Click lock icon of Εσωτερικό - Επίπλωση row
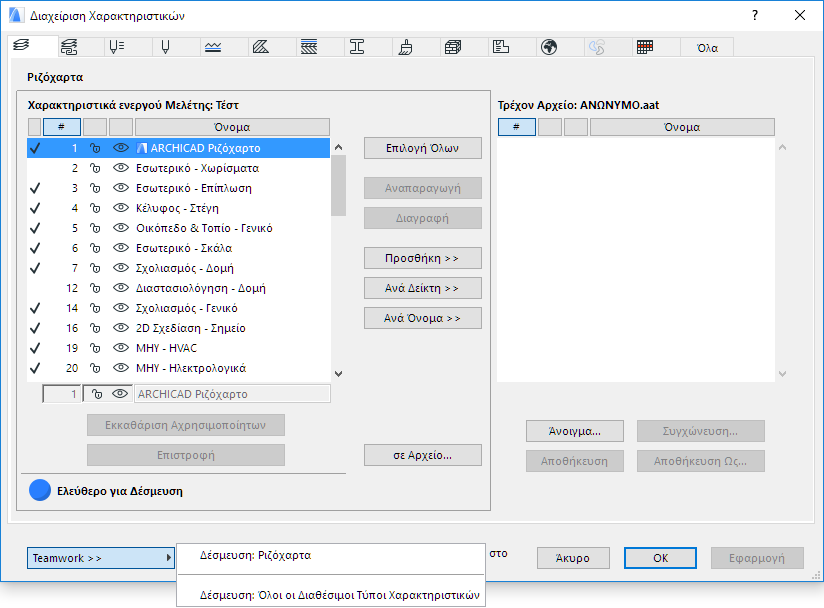Viewport: 824px width, 608px height. (95, 188)
